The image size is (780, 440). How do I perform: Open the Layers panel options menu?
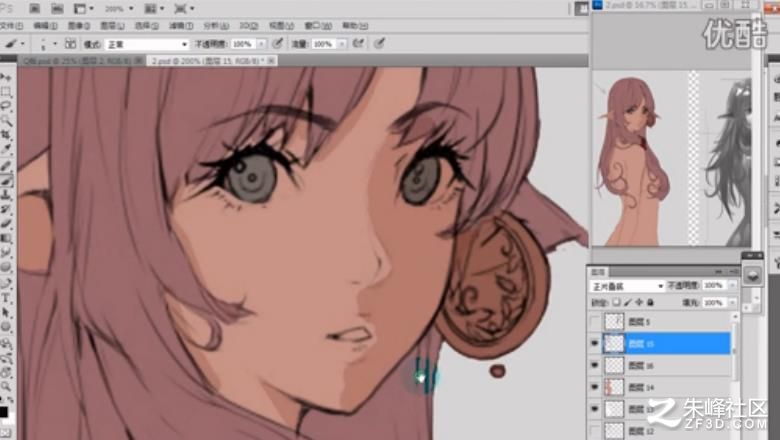[x=733, y=271]
